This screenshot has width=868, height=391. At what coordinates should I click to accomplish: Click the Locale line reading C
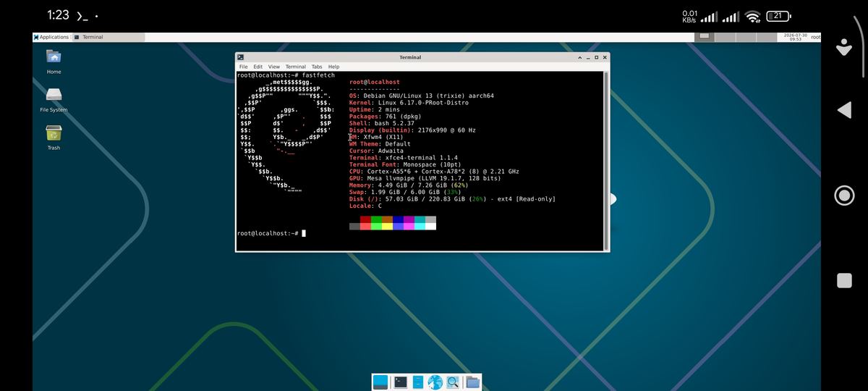(365, 206)
